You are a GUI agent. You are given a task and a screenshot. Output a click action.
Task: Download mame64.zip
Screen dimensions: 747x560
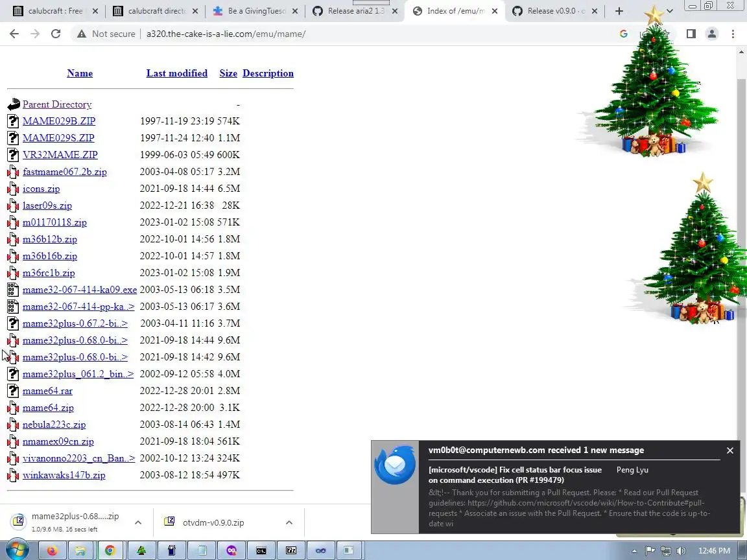[48, 408]
